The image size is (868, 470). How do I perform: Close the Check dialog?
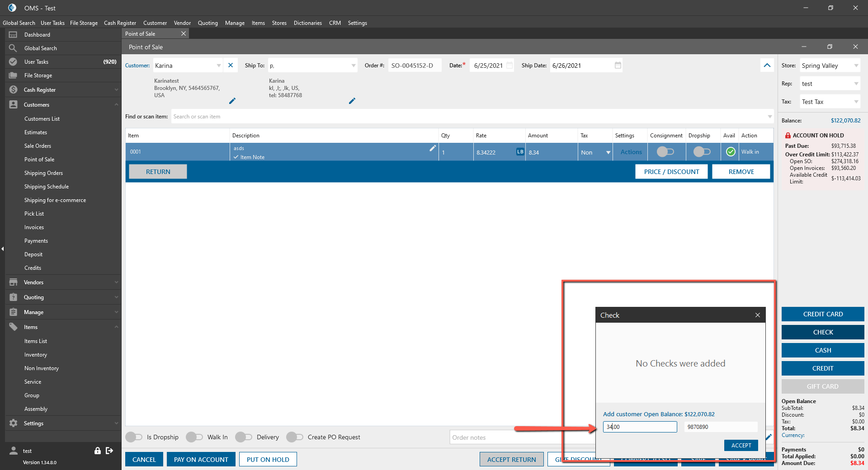coord(758,315)
